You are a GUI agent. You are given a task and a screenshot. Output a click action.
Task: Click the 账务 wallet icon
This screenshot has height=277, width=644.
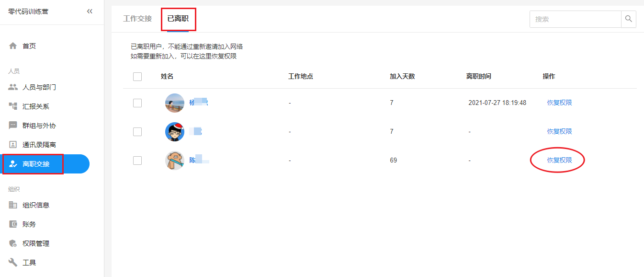click(13, 224)
